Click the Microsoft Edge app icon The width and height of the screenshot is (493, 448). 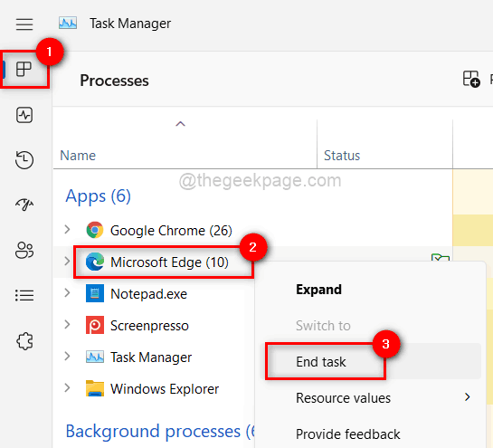pyautogui.click(x=95, y=262)
